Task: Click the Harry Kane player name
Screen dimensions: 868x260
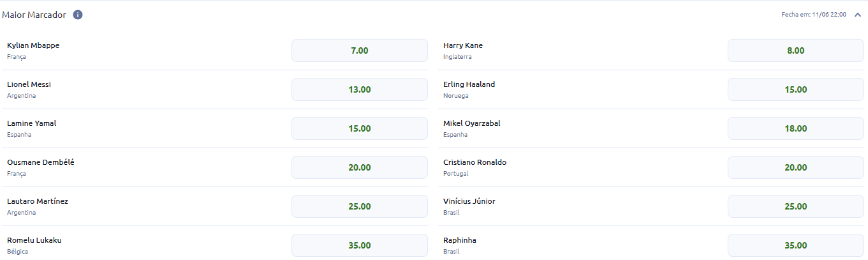Action: pos(463,45)
